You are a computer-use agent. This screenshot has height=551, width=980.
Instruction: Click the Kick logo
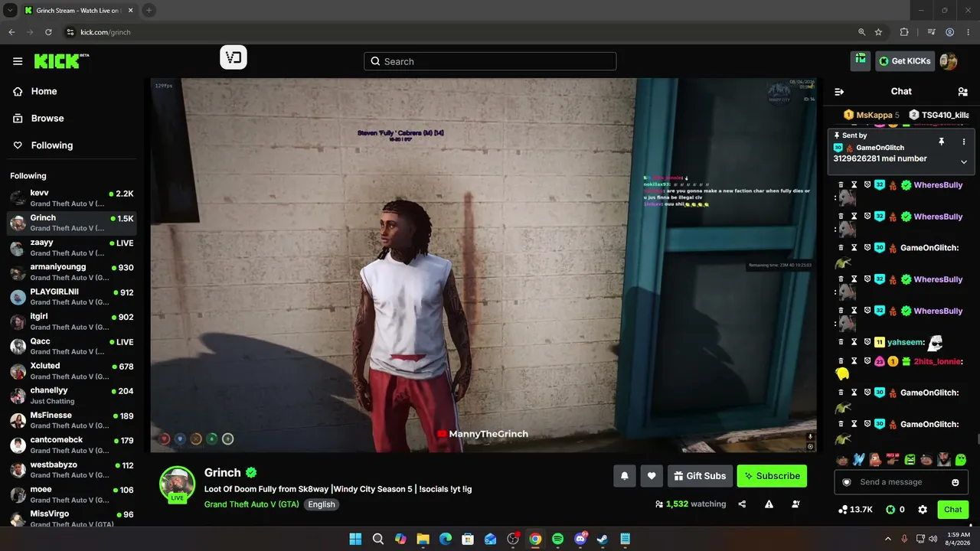[61, 61]
